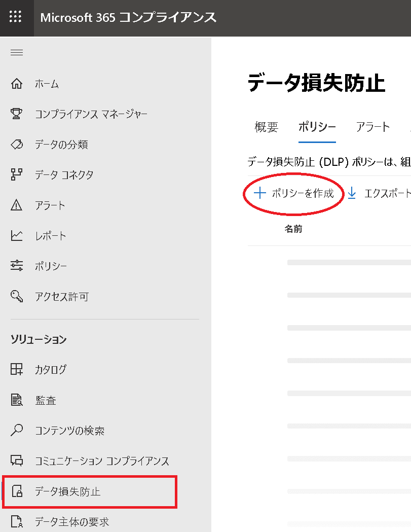The image size is (411, 532).
Task: Collapse the navigation hamburger menu
Action: coord(17,53)
